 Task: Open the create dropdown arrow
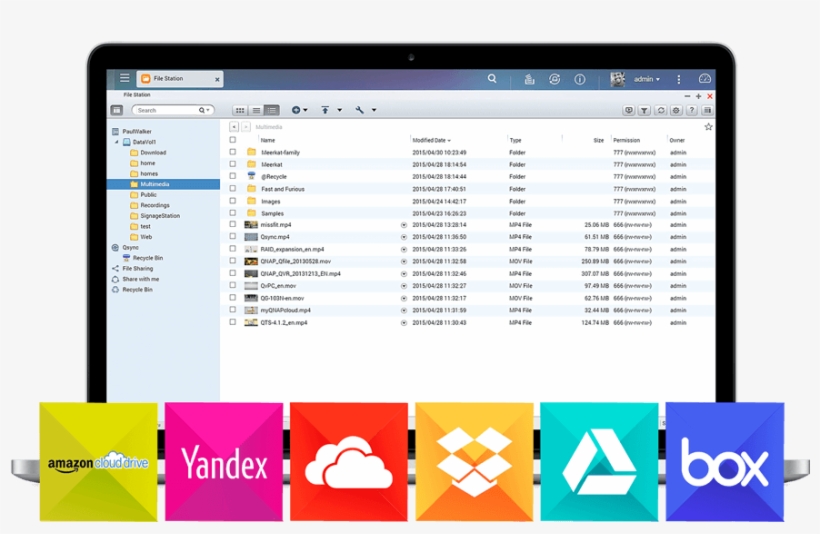tap(305, 110)
